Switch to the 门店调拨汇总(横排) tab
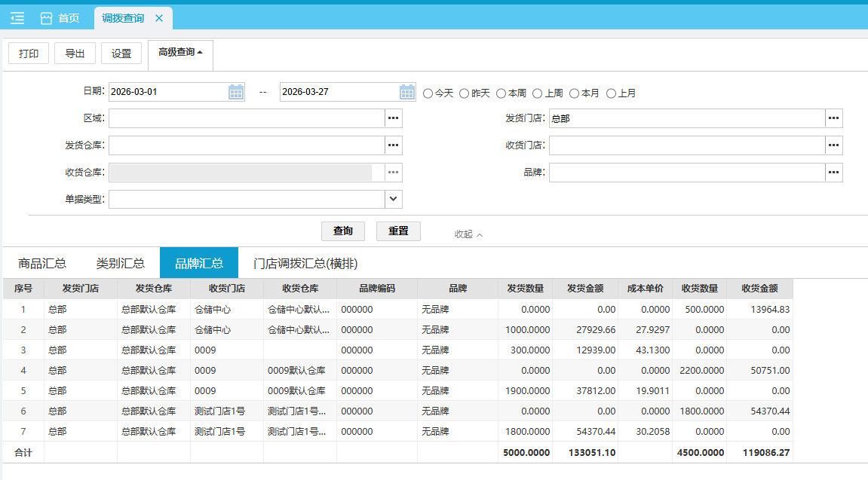This screenshot has height=480, width=868. (305, 263)
